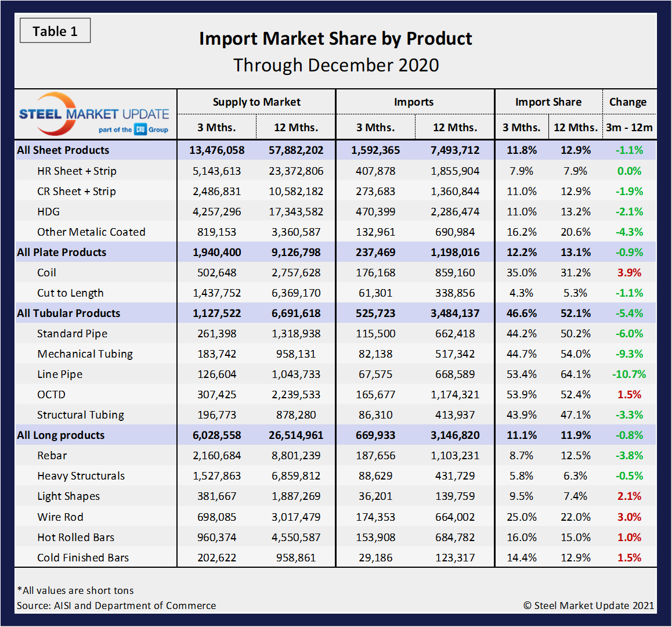Click the Import Market Share by Product title
Viewport: 672px width, 627px height.
(335, 39)
